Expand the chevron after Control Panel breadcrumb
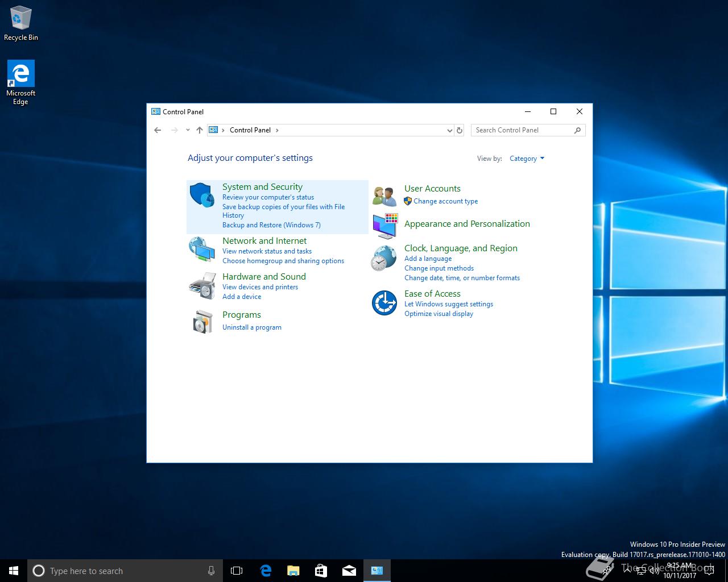This screenshot has height=582, width=728. pyautogui.click(x=277, y=130)
